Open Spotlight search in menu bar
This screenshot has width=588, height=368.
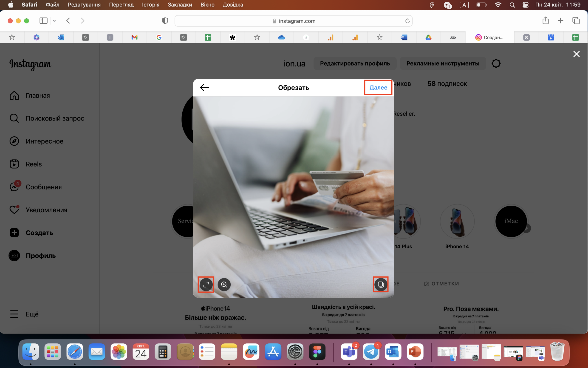pyautogui.click(x=512, y=5)
